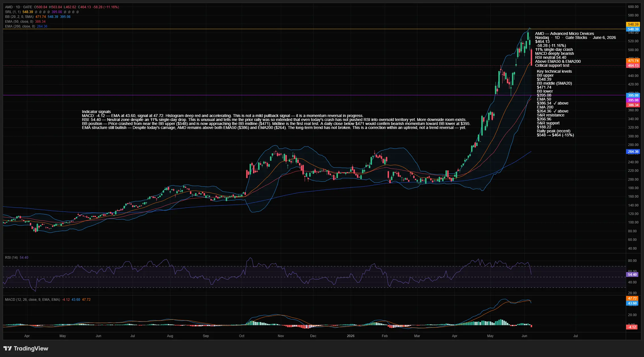This screenshot has height=357, width=644.
Task: Click the high value H503.84 in the legend
Action: (x=55, y=7)
